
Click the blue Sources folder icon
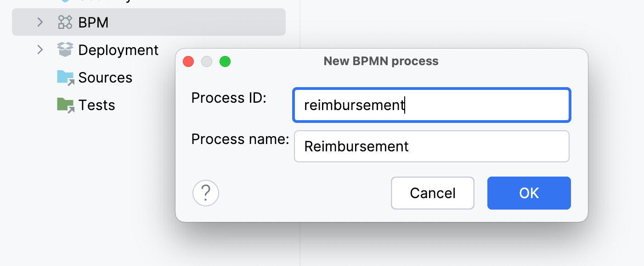[65, 78]
